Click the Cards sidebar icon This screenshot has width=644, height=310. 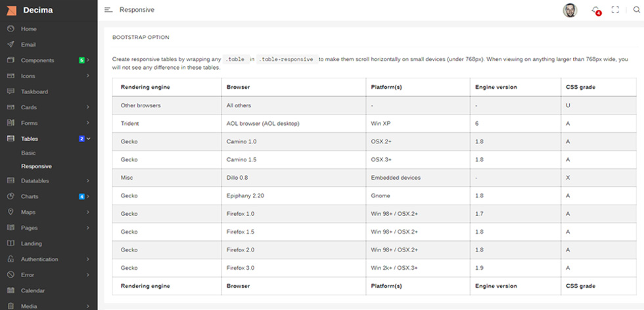click(x=11, y=107)
